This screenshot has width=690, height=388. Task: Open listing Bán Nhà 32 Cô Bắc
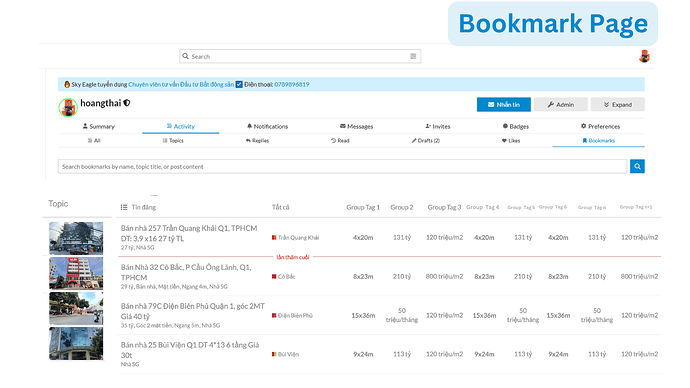tap(186, 272)
